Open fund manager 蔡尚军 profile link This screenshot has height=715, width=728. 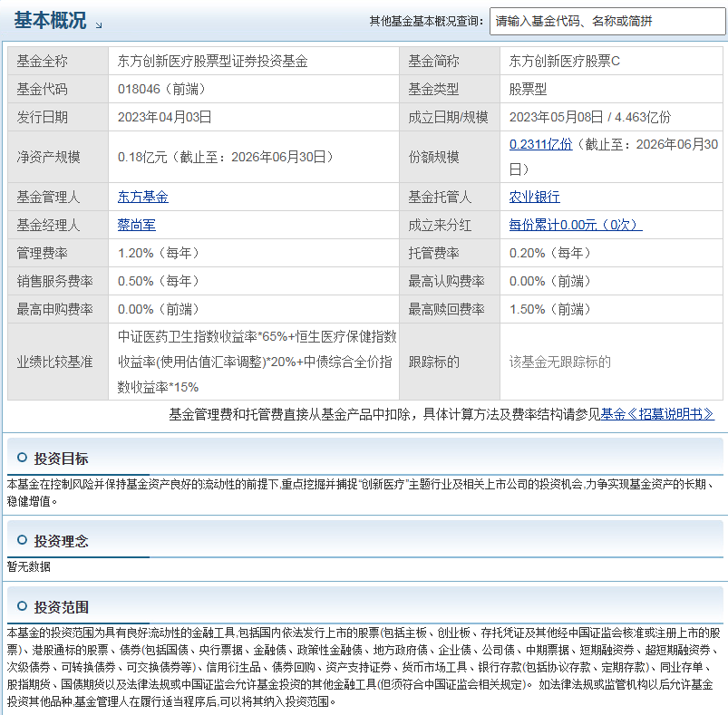tap(137, 225)
